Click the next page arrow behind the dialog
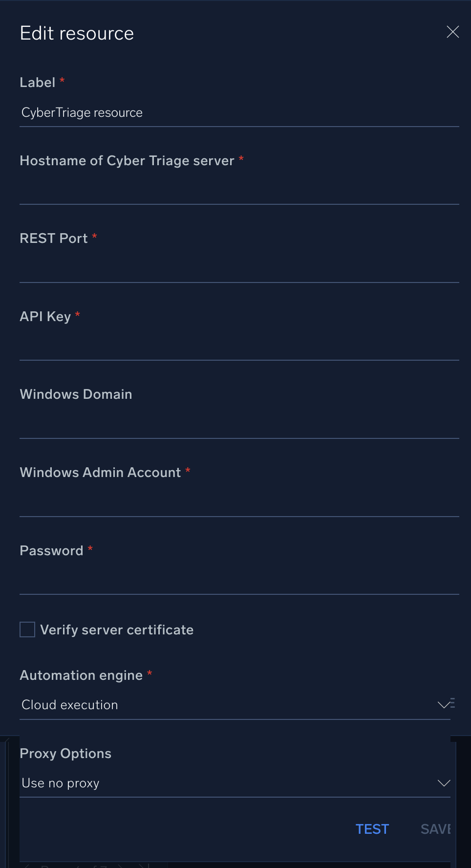The height and width of the screenshot is (868, 471). [120, 866]
